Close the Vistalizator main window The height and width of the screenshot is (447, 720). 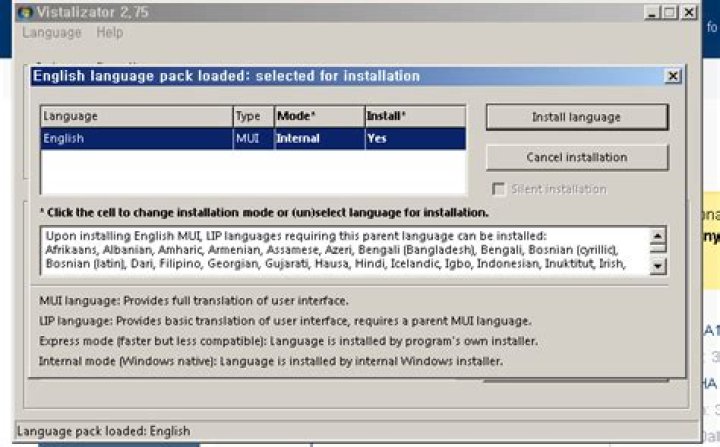[x=689, y=13]
